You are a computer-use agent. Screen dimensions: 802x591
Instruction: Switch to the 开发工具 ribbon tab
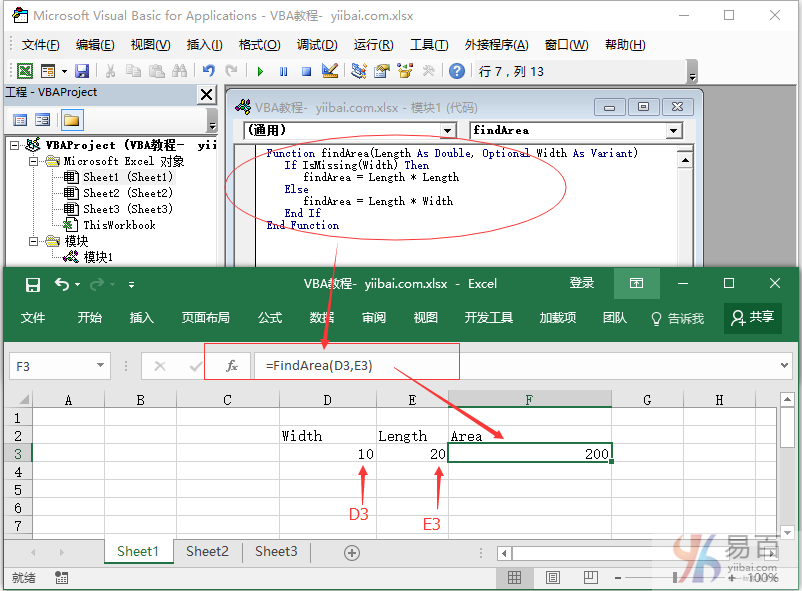click(488, 318)
